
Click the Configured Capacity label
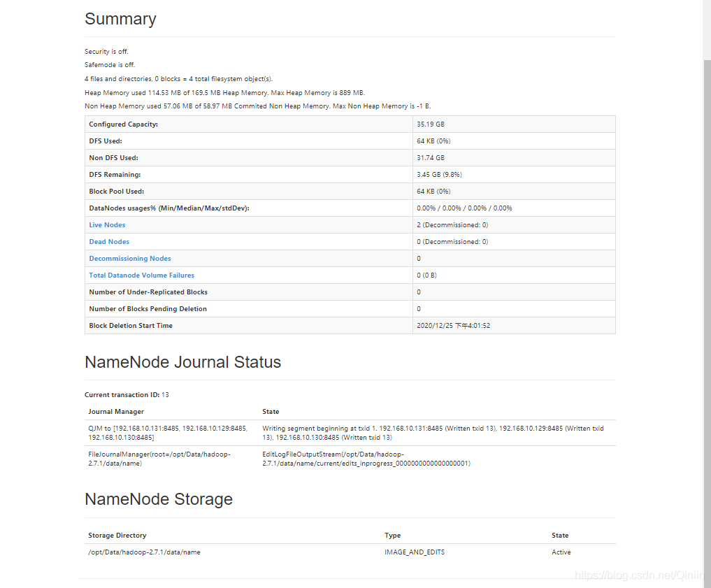pyautogui.click(x=123, y=124)
